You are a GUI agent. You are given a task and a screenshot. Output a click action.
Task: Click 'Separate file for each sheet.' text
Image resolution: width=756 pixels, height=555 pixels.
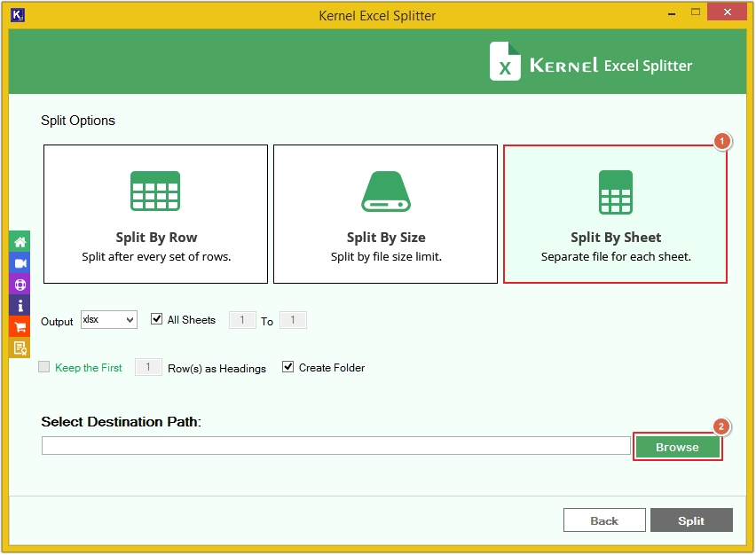point(616,257)
